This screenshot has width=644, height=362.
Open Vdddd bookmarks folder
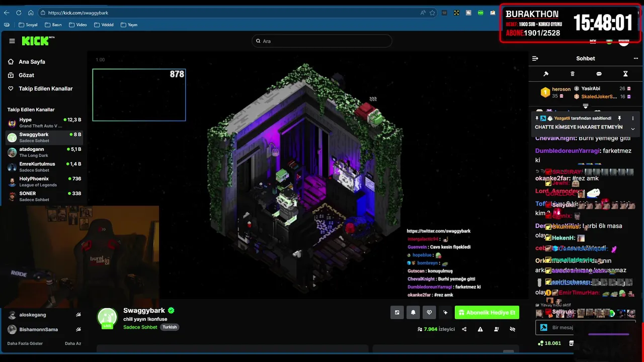104,25
